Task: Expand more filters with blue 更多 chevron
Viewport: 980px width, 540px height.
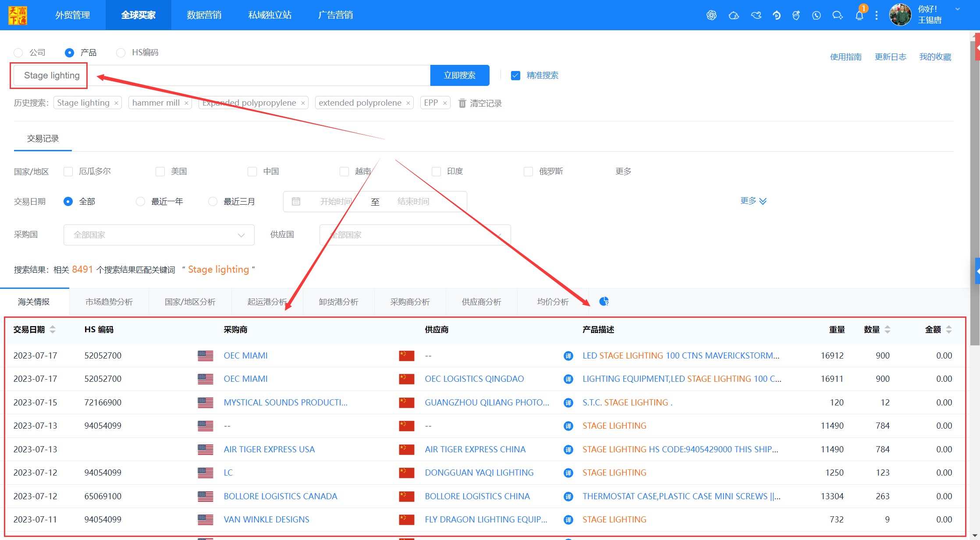Action: pos(753,201)
